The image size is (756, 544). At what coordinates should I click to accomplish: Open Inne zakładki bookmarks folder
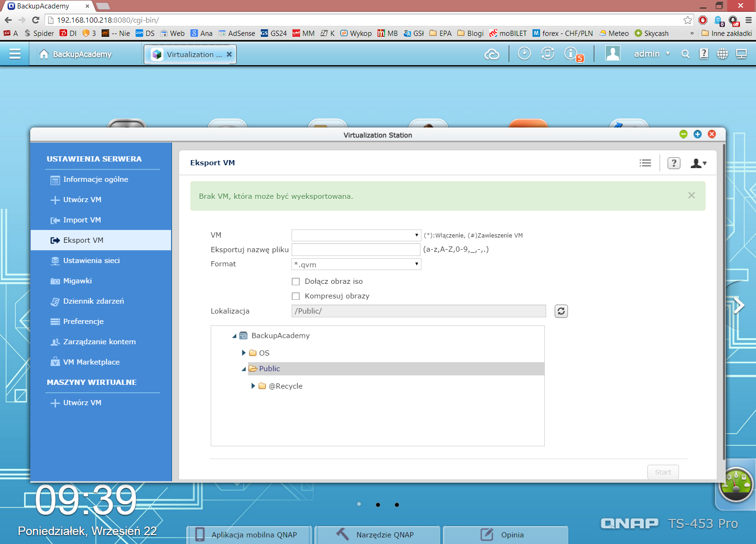point(727,33)
